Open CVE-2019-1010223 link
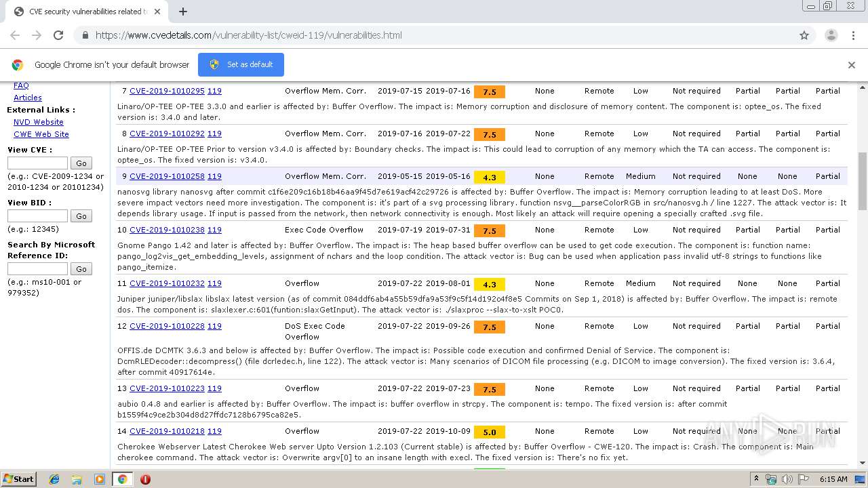The width and height of the screenshot is (868, 488). point(167,388)
